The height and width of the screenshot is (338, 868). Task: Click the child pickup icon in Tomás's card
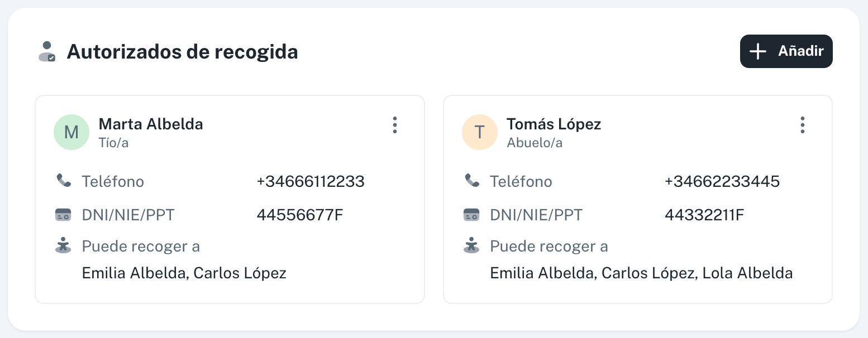pos(472,246)
